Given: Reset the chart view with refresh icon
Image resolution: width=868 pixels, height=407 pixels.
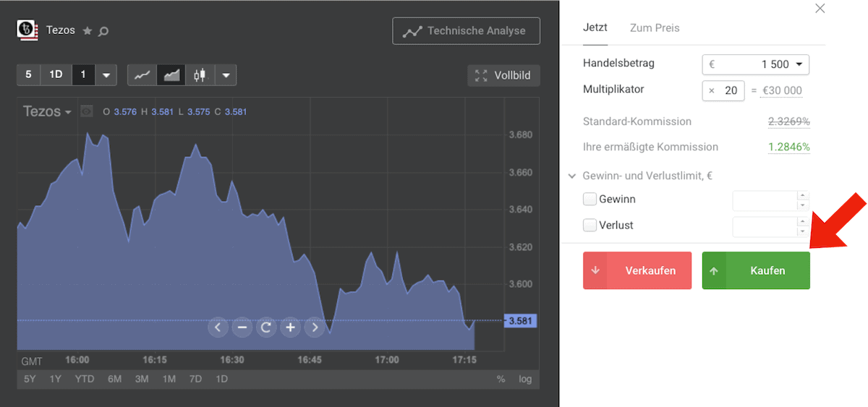Looking at the screenshot, I should [x=266, y=327].
